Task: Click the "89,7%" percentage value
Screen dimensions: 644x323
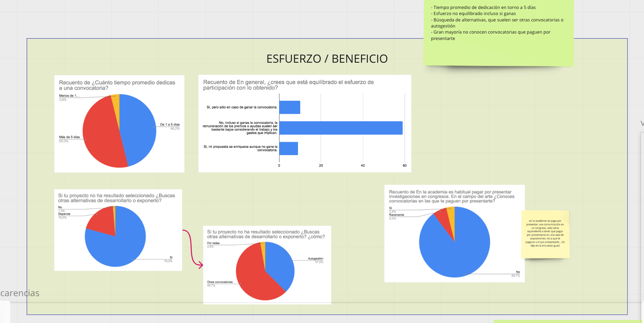Action: click(516, 276)
